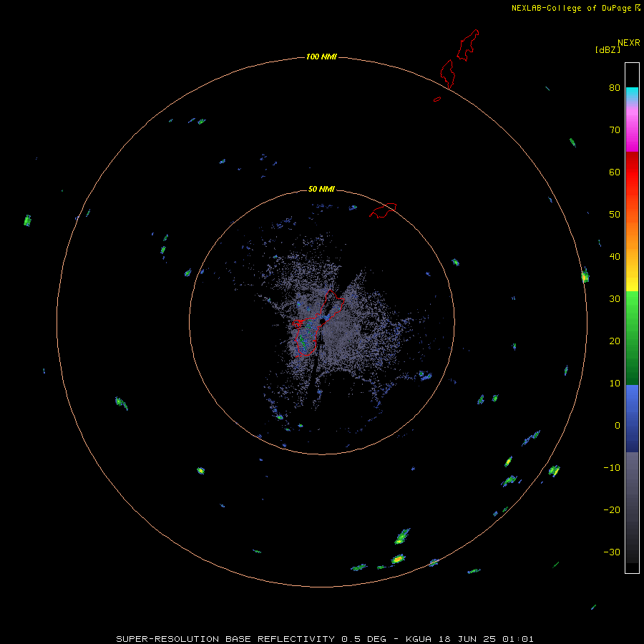Click the 60 value on dBZ scale
This screenshot has width=644, height=644.
(615, 172)
